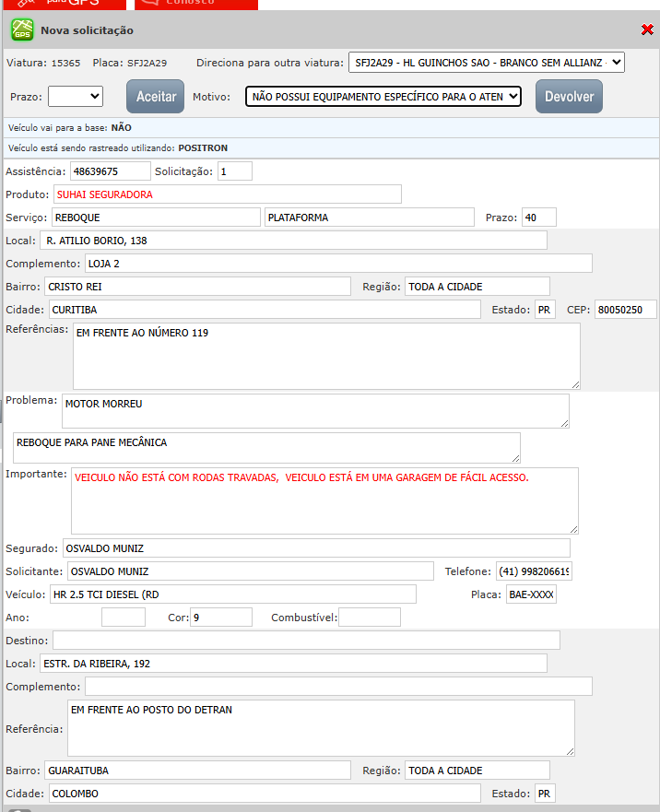Image resolution: width=660 pixels, height=812 pixels.
Task: Click the destination Cidade field COLOMBO
Action: [x=265, y=794]
